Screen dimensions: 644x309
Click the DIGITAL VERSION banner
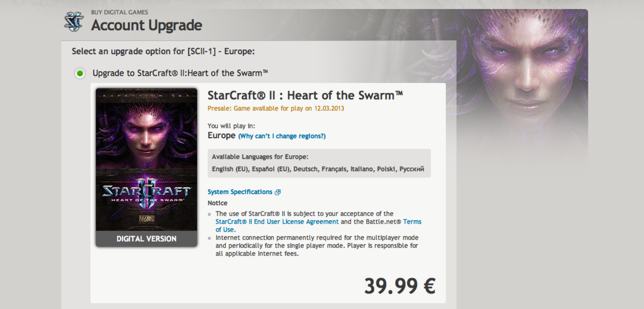(146, 238)
